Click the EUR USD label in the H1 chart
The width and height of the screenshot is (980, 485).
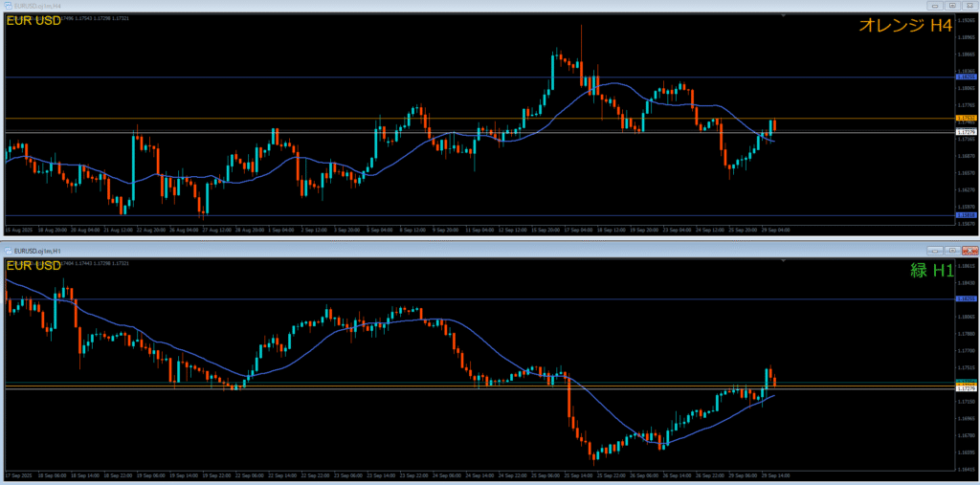pos(34,265)
